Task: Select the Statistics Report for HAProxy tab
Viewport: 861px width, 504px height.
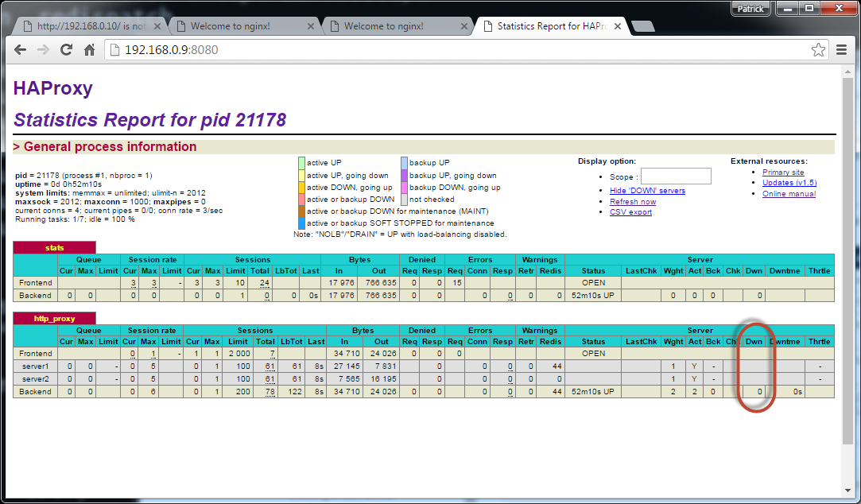Action: 549,26
